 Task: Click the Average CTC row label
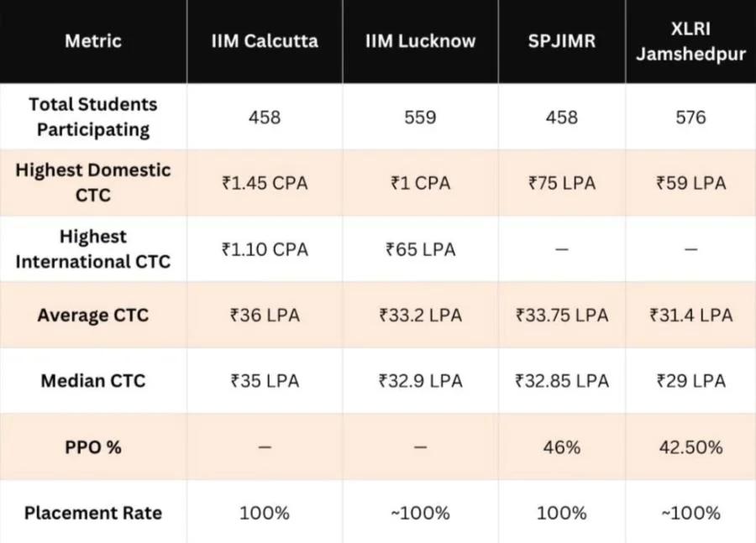tap(92, 316)
